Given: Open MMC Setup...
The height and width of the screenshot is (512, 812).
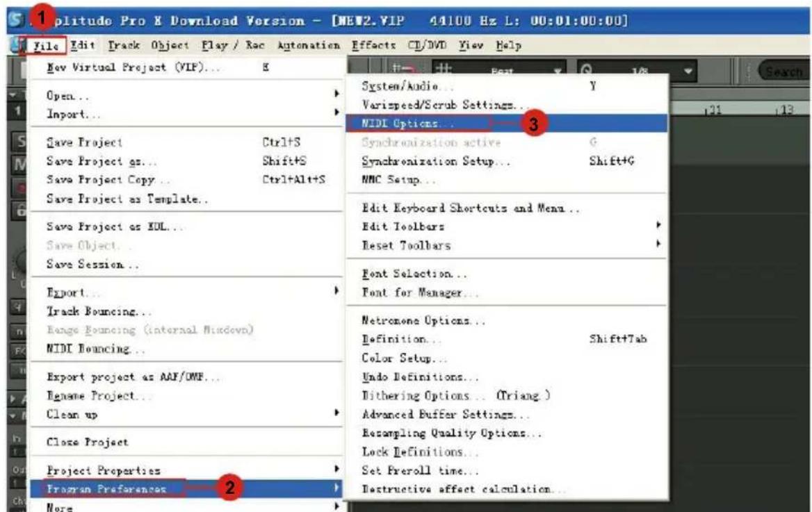Looking at the screenshot, I should click(507, 180).
